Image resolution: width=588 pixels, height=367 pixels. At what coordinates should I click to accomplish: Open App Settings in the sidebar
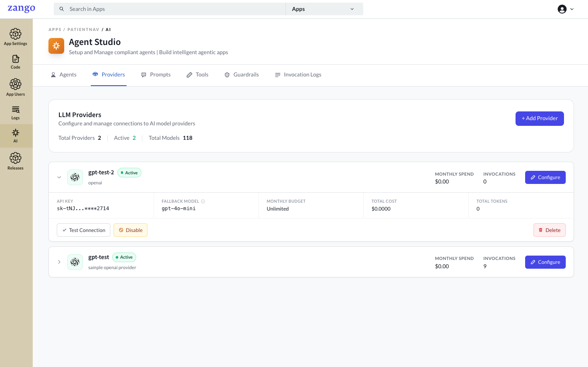[x=16, y=37]
